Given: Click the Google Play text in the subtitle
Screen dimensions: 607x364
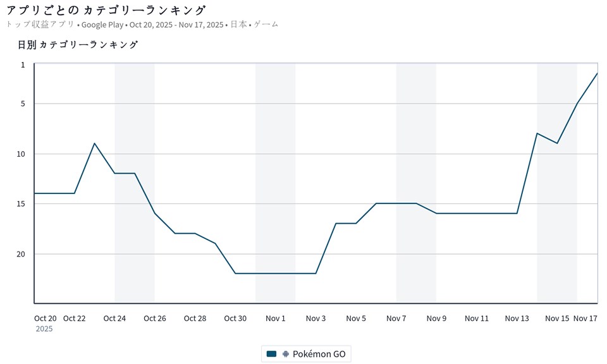Looking at the screenshot, I should [x=102, y=25].
